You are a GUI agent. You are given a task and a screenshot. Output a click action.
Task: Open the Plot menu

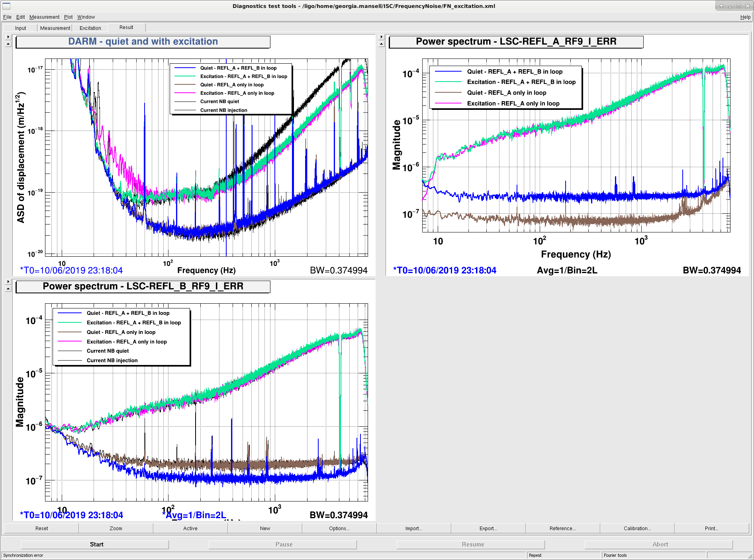tap(69, 17)
